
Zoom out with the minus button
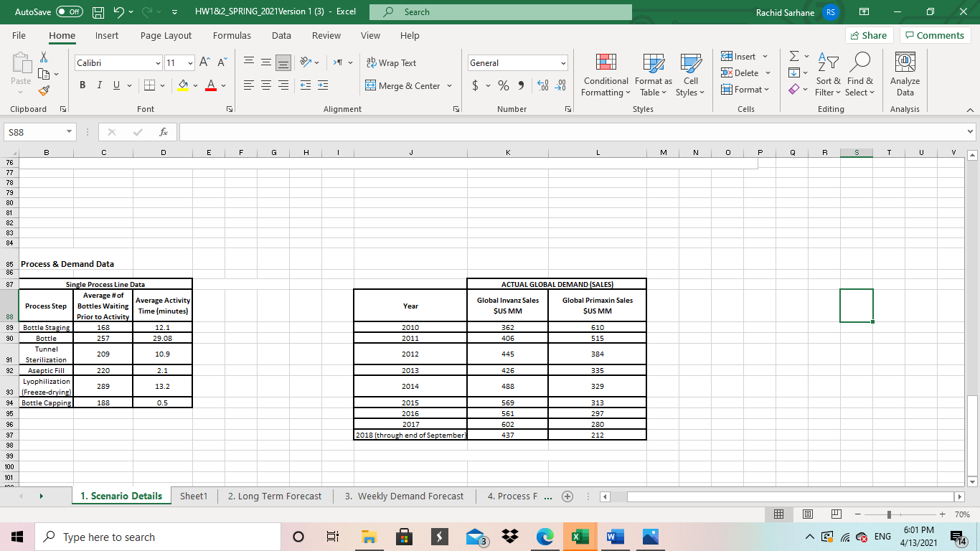coord(857,514)
